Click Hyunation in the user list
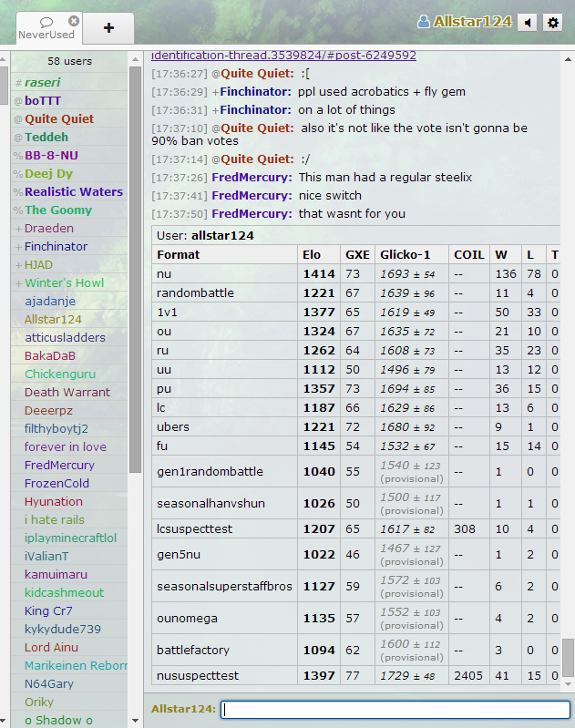Viewport: 575px width, 728px height. point(69,501)
